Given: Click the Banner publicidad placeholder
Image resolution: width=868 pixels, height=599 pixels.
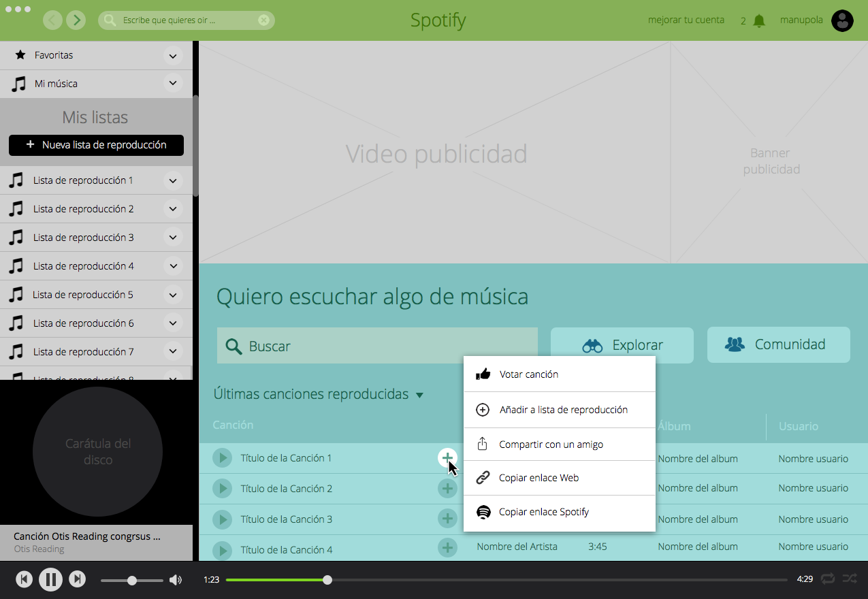Looking at the screenshot, I should pyautogui.click(x=770, y=152).
